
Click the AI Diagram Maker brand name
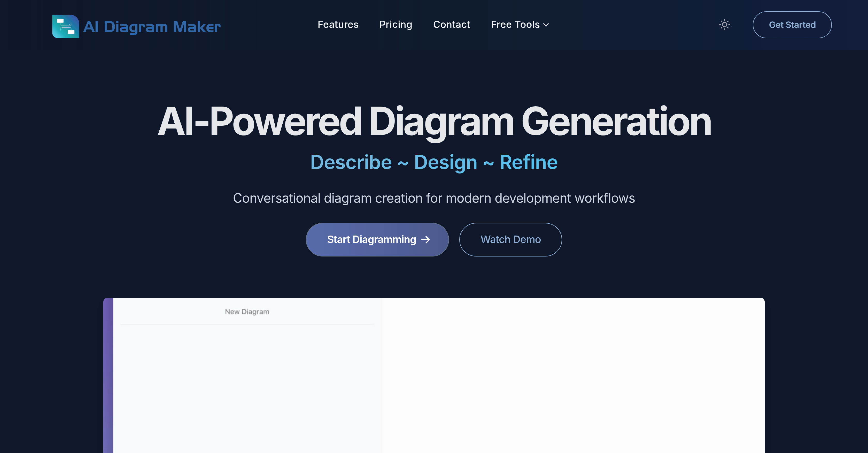click(x=152, y=27)
